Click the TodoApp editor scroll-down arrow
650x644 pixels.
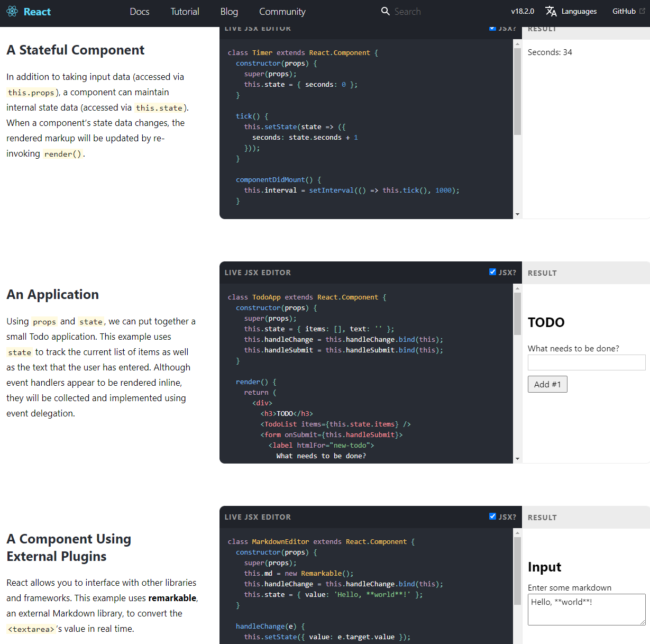(x=517, y=459)
